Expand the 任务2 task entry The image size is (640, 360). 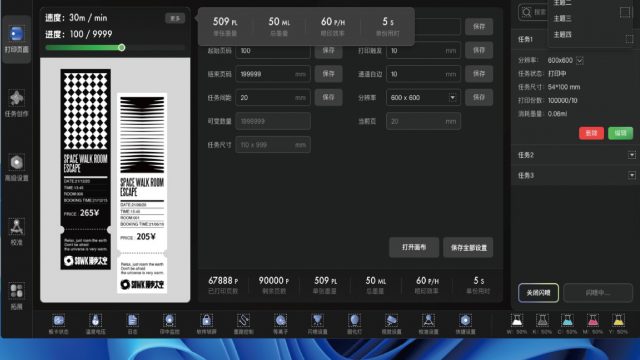click(631, 155)
